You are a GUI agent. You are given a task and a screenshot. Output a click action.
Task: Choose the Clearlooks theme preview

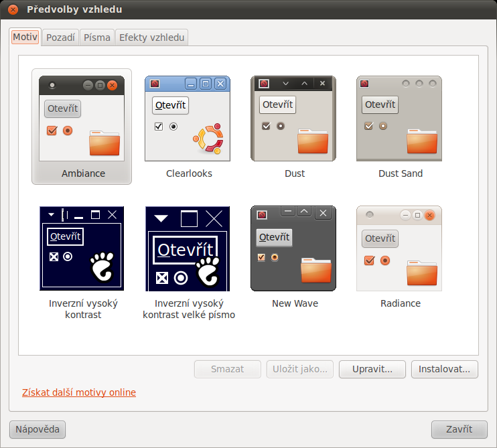pyautogui.click(x=188, y=119)
